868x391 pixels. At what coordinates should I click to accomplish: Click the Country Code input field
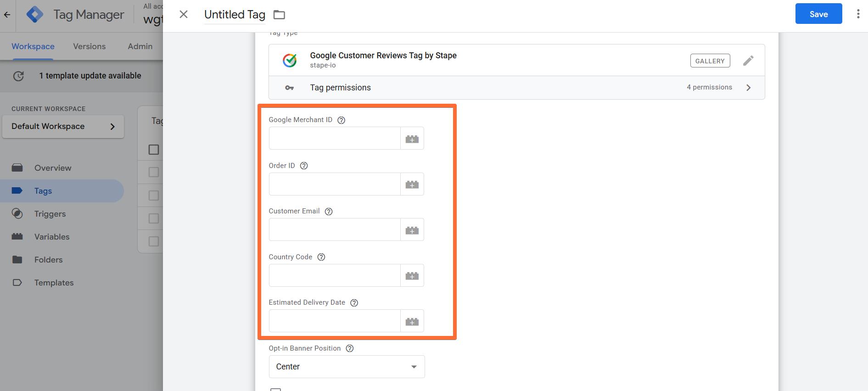pos(335,275)
